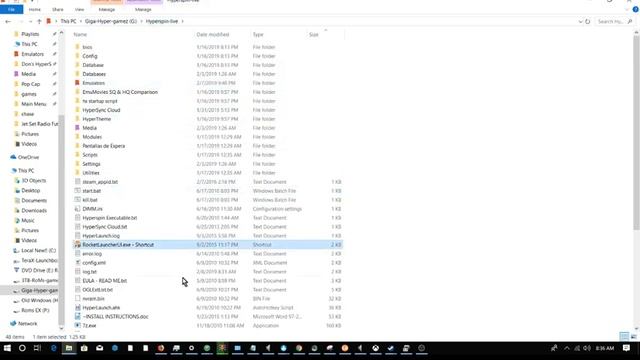Select Giga-Hyper-gamez (G:) breadcrumb
This screenshot has width=640, height=360.
111,21
